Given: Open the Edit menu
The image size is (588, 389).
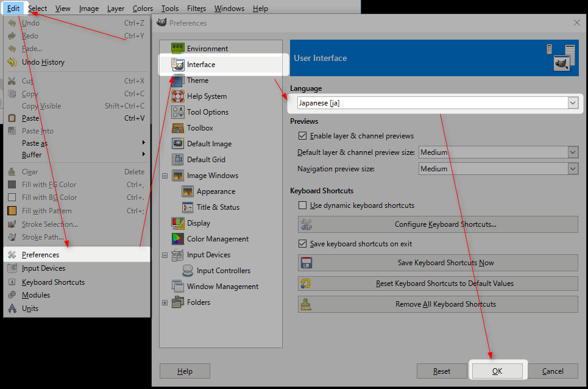Looking at the screenshot, I should (x=13, y=9).
